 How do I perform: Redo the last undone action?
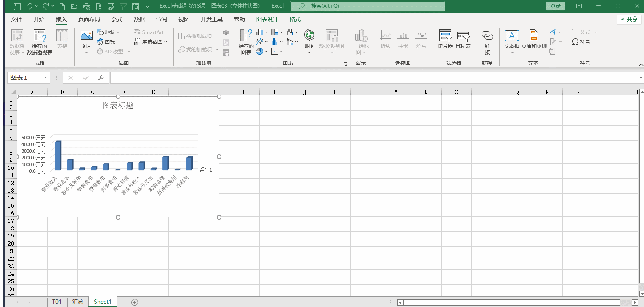point(46,6)
